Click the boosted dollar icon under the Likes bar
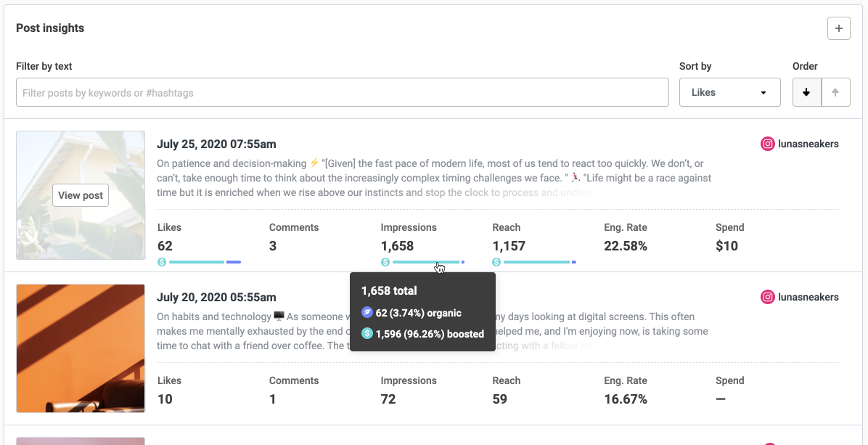This screenshot has height=445, width=868. pos(161,261)
